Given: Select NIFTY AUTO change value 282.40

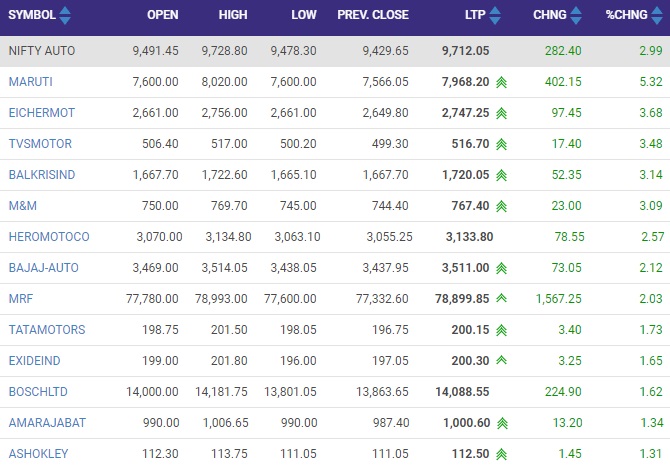Looking at the screenshot, I should 563,51.
